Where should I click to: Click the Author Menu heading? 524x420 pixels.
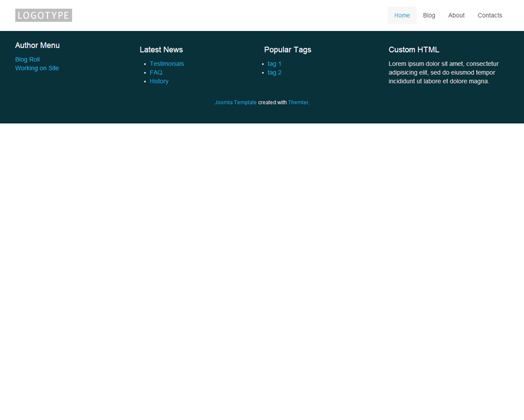pyautogui.click(x=37, y=46)
